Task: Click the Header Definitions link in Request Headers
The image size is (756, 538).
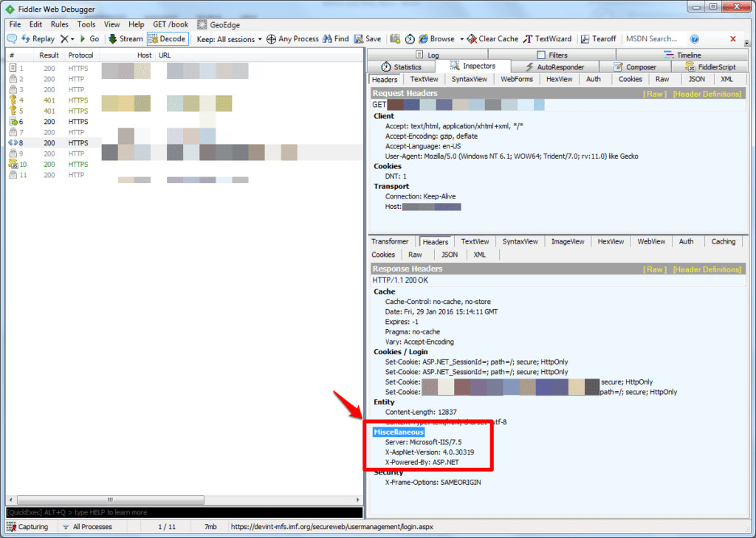Action: coord(707,94)
